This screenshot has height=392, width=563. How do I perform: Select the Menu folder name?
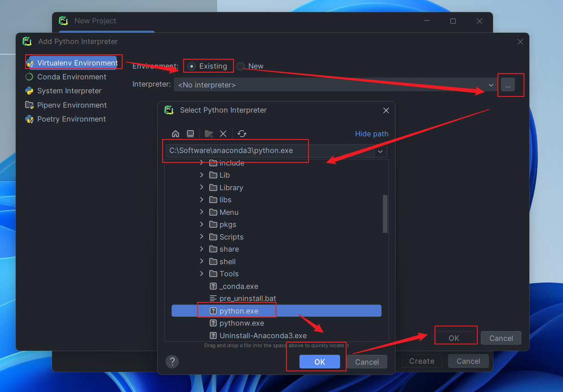229,212
